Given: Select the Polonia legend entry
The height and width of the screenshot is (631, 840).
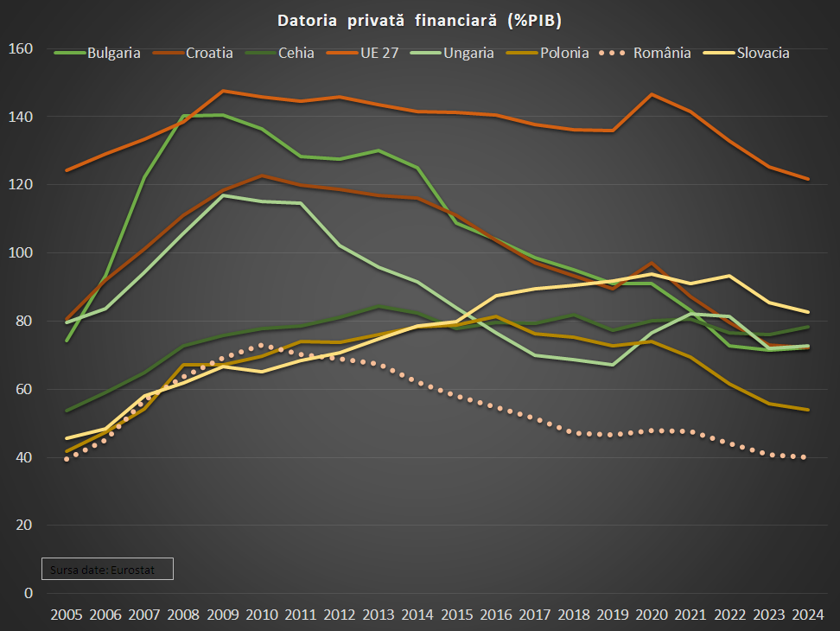Looking at the screenshot, I should click(x=564, y=53).
